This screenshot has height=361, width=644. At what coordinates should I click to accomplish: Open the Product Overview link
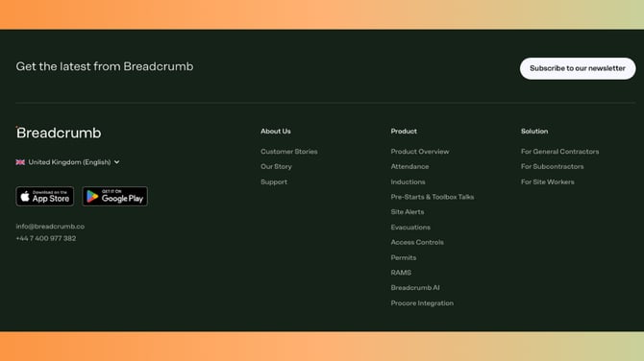pyautogui.click(x=420, y=152)
